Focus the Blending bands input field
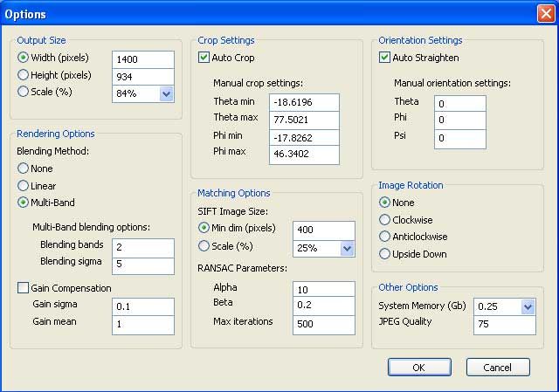559x392 pixels. click(142, 246)
